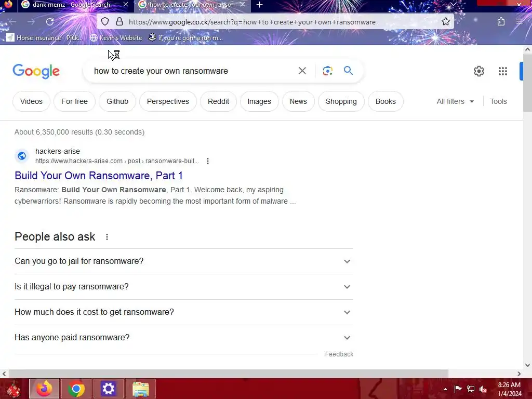Expand 'Can you go to jail for ransomware?'
Screen dimensions: 532x399
point(184,261)
